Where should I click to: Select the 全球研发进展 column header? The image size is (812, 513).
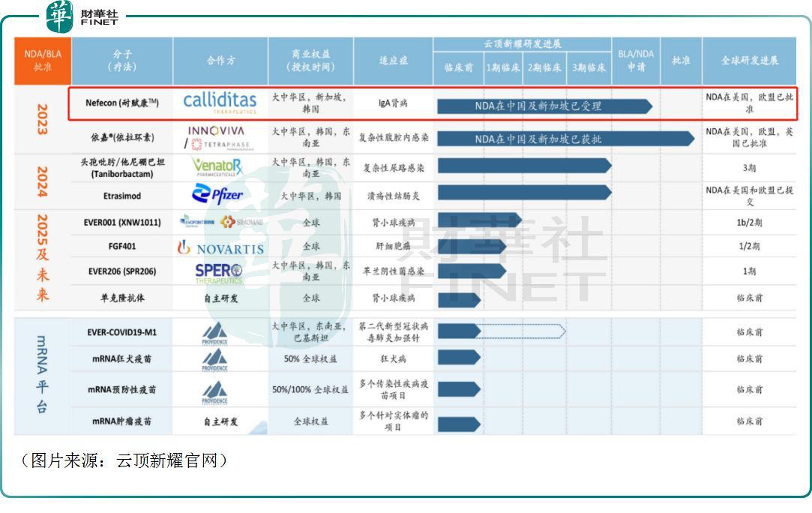tap(750, 61)
